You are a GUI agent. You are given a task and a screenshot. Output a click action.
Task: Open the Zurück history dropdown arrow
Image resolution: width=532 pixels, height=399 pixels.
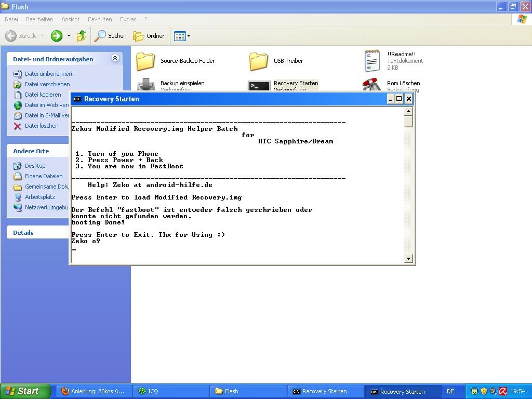[x=43, y=36]
